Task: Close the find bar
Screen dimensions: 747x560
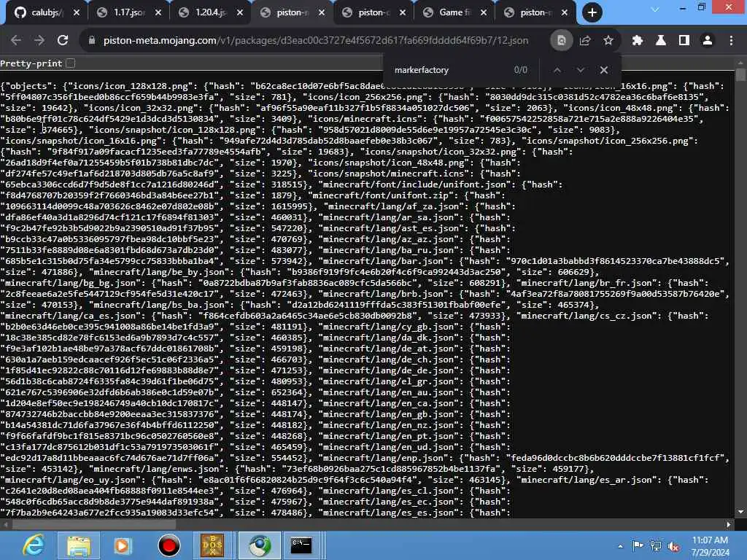Action: (x=603, y=70)
